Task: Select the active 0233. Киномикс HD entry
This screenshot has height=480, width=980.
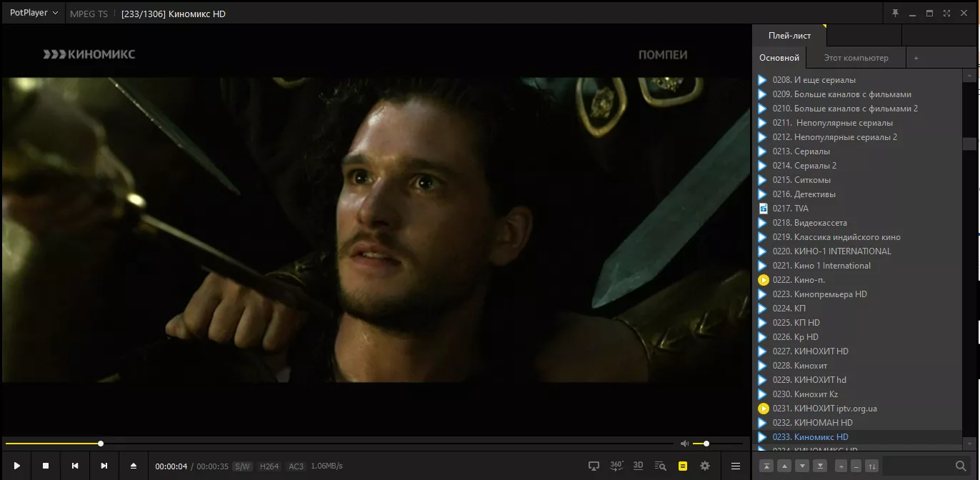Action: click(858, 437)
